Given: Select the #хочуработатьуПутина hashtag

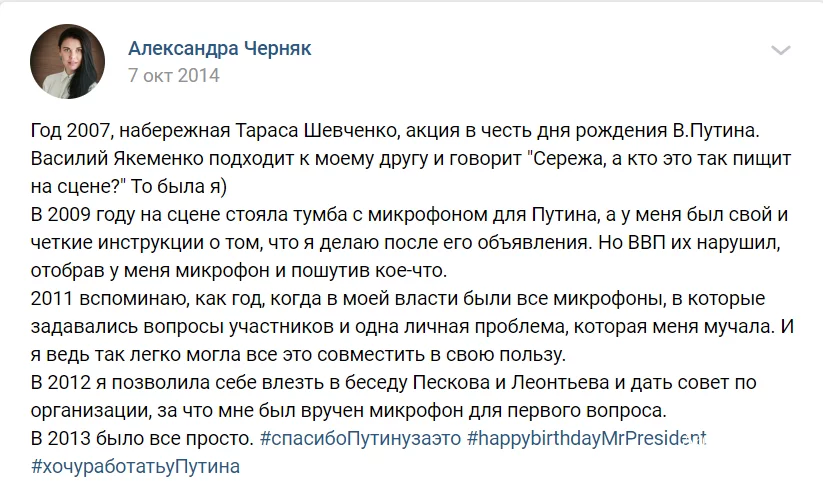Looking at the screenshot, I should click(x=137, y=465).
